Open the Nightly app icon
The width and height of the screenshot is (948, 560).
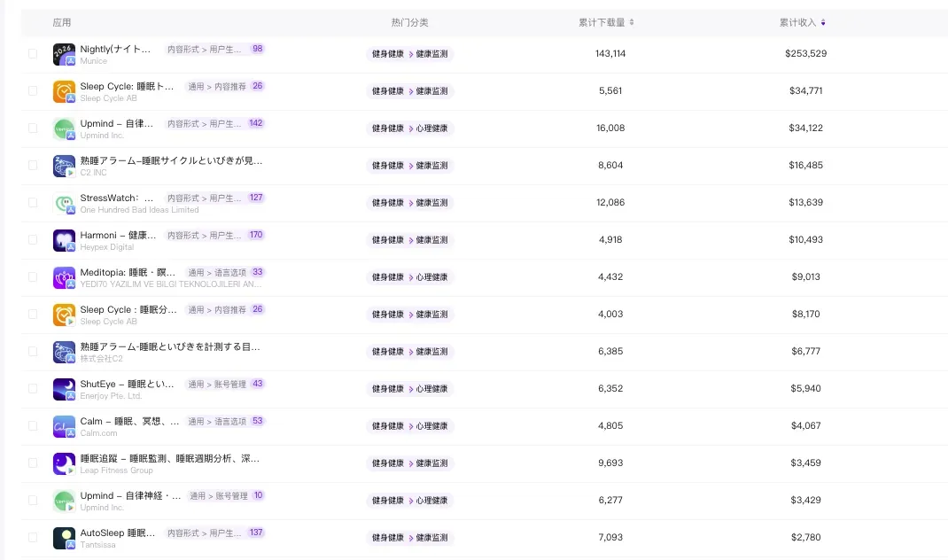pyautogui.click(x=64, y=54)
